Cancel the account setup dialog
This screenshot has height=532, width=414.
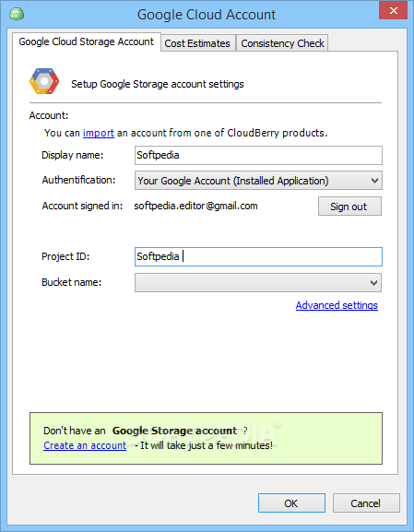click(366, 503)
